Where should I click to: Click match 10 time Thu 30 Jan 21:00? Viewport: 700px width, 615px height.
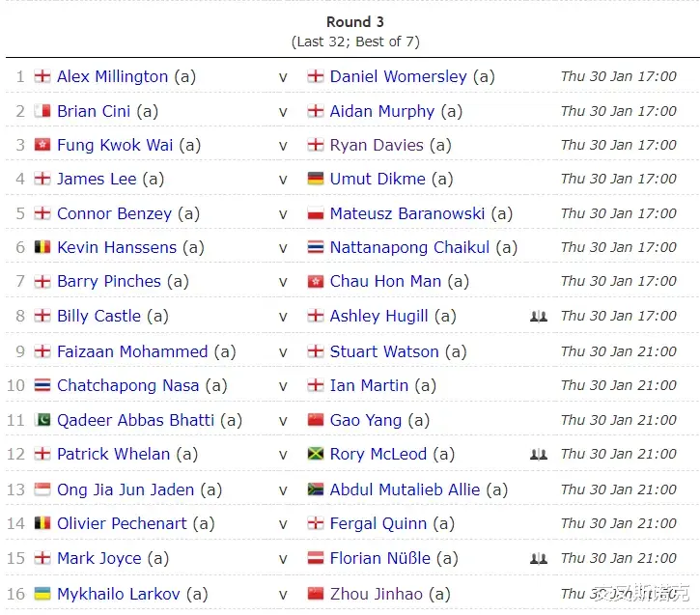pyautogui.click(x=619, y=385)
